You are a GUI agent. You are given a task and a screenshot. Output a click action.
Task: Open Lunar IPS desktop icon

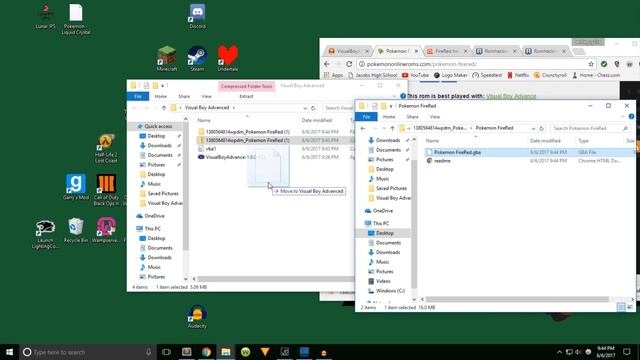[45, 16]
